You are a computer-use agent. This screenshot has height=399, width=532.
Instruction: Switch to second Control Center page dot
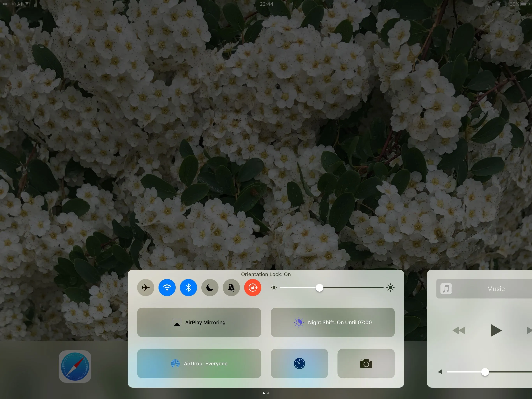[x=268, y=393]
